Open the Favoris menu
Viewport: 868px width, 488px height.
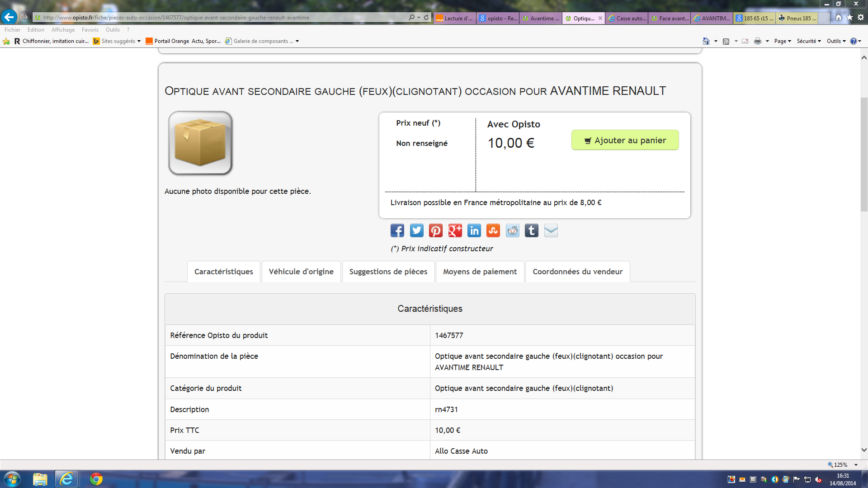coord(90,30)
